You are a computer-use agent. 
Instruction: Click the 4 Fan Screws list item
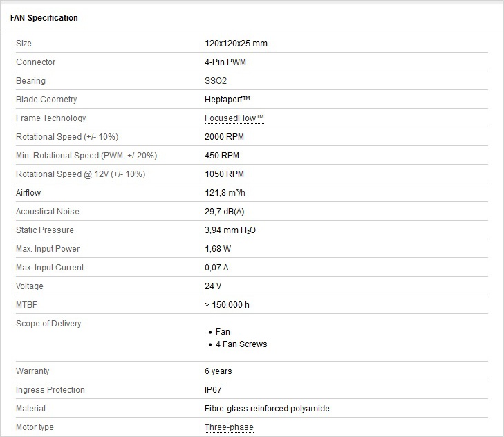pos(241,344)
